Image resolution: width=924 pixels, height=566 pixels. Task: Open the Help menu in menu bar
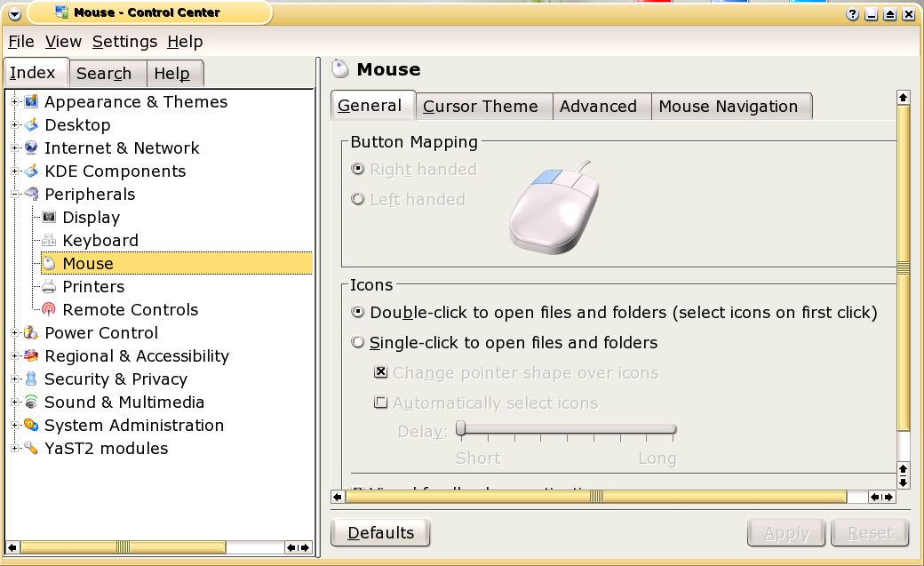point(185,41)
